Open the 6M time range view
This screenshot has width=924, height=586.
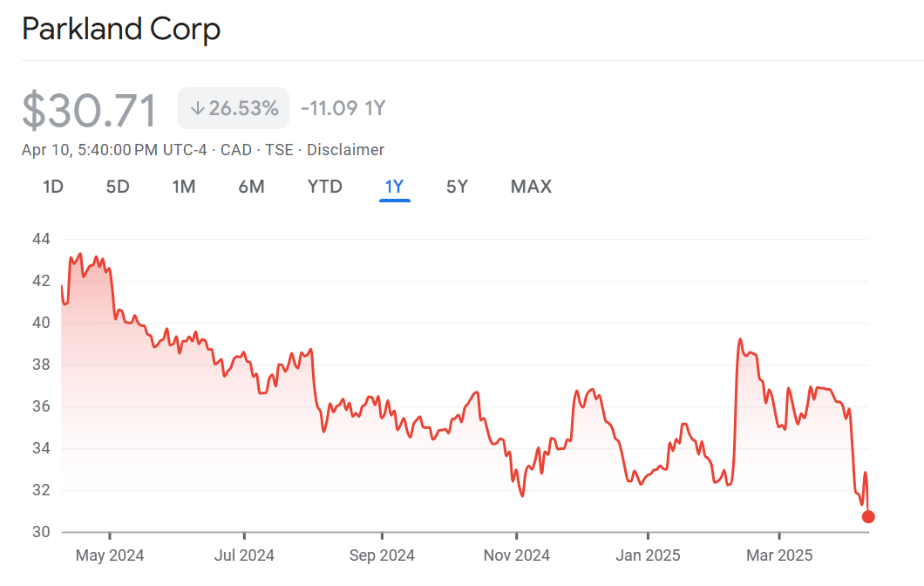click(x=251, y=187)
